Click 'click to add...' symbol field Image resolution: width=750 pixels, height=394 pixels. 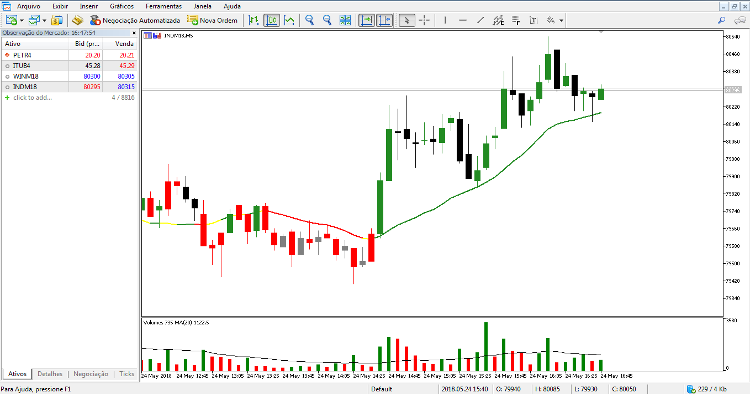[33, 98]
